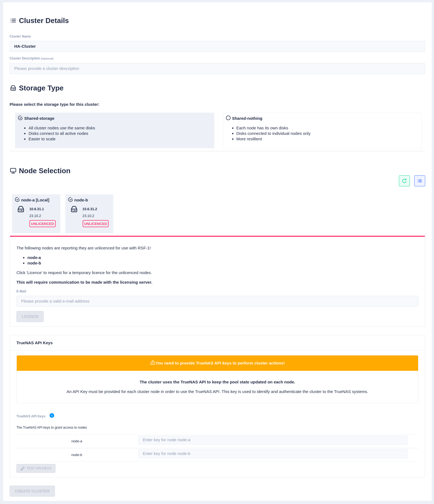Click the API key field for node-a
The height and width of the screenshot is (504, 434).
click(x=272, y=440)
